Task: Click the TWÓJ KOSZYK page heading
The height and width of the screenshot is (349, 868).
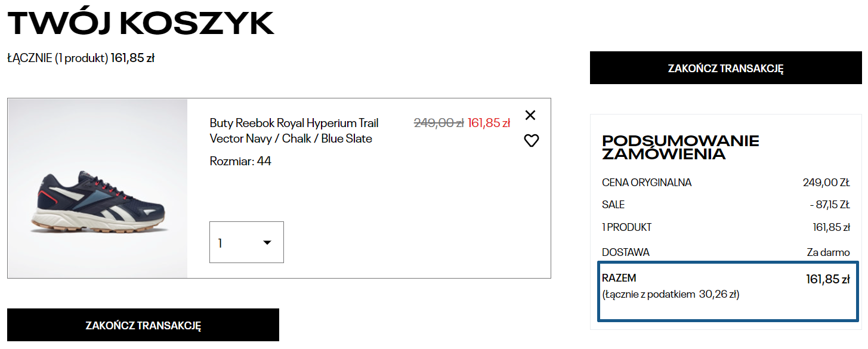Action: tap(141, 24)
